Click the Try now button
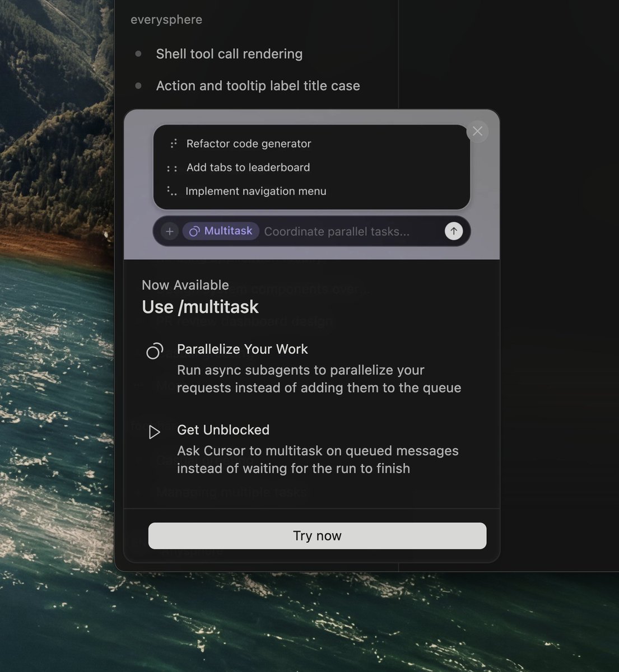Screen dimensions: 619x672 pyautogui.click(x=317, y=536)
